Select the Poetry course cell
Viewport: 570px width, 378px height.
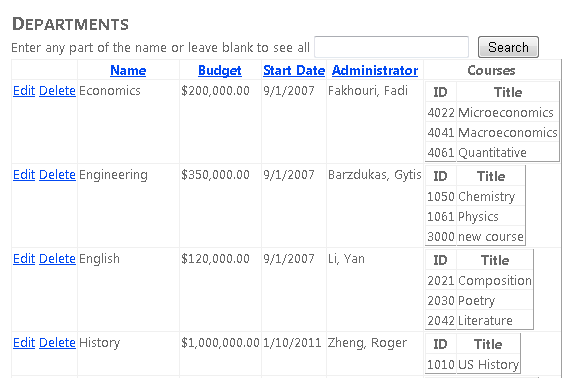coord(495,301)
